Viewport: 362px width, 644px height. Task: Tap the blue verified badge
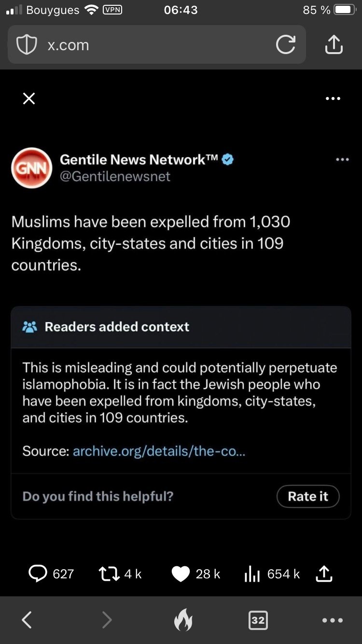click(x=228, y=159)
